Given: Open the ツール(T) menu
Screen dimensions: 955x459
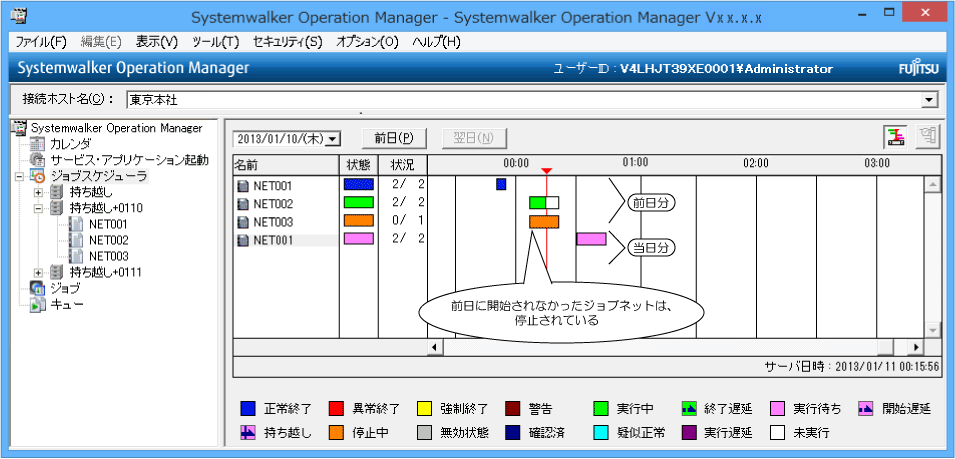Looking at the screenshot, I should pyautogui.click(x=216, y=42).
